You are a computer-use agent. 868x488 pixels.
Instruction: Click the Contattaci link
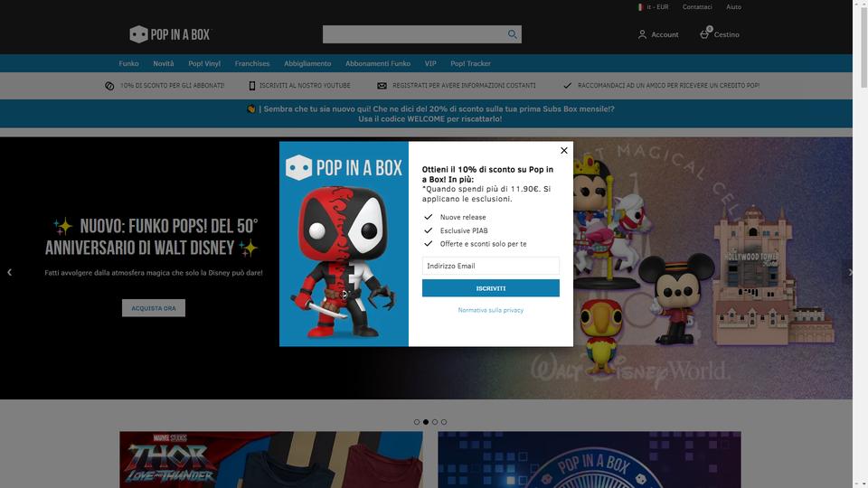(697, 7)
